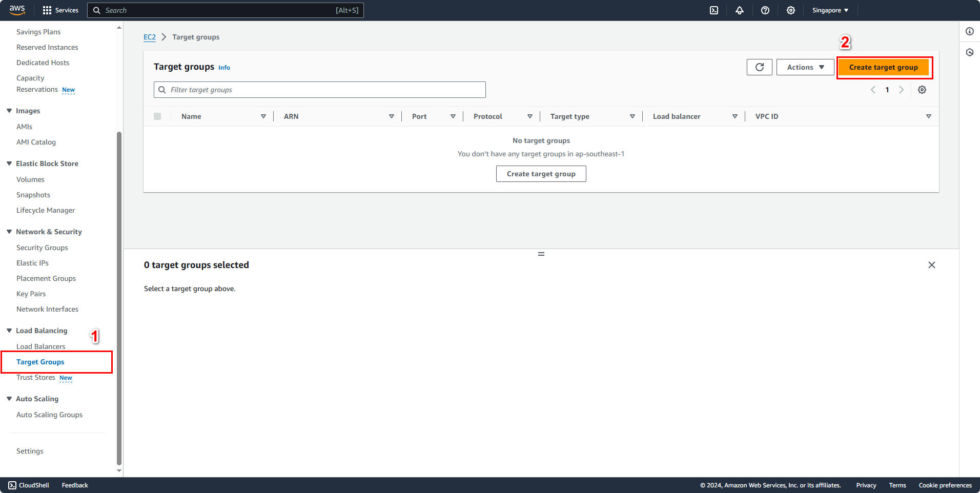The image size is (980, 493).
Task: Open the recently visited clock icon
Action: [970, 52]
